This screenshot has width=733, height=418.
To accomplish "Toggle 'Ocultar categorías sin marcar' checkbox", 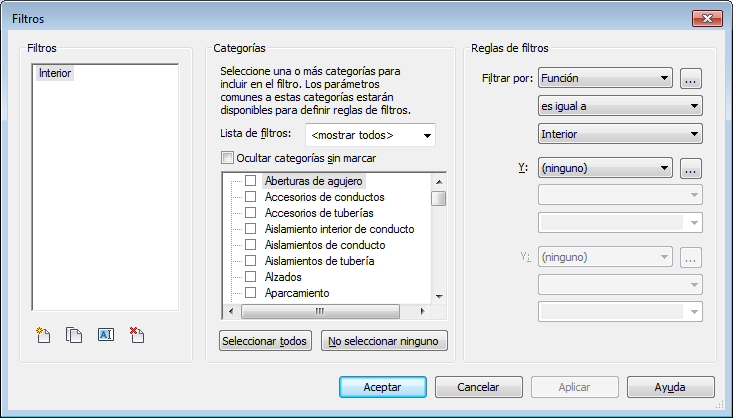I will point(227,157).
